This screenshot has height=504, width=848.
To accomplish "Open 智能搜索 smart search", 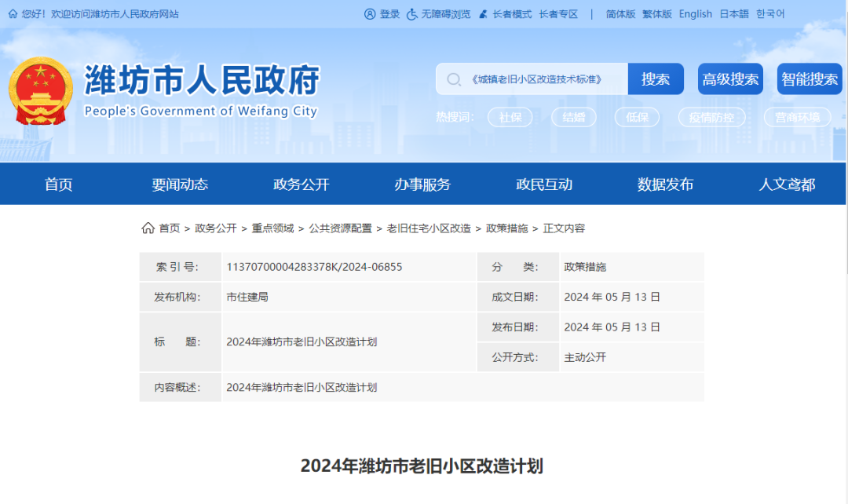I will [810, 79].
